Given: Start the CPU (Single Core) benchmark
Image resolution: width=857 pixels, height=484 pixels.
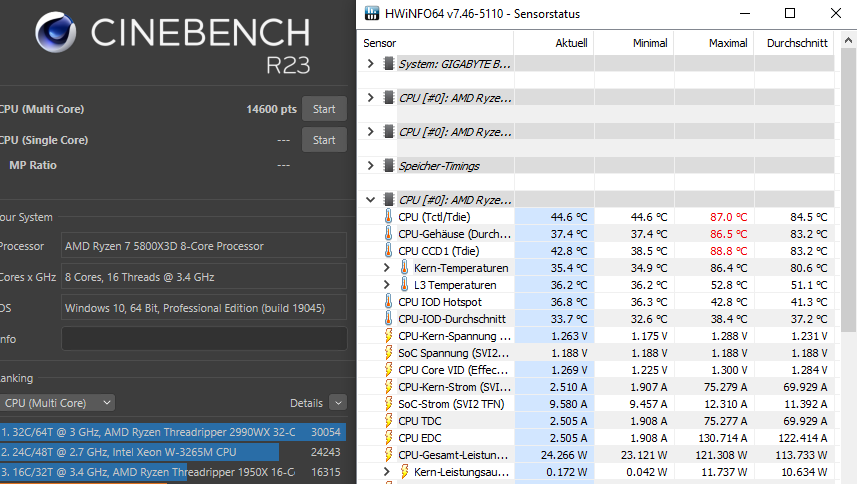Looking at the screenshot, I should pyautogui.click(x=324, y=140).
